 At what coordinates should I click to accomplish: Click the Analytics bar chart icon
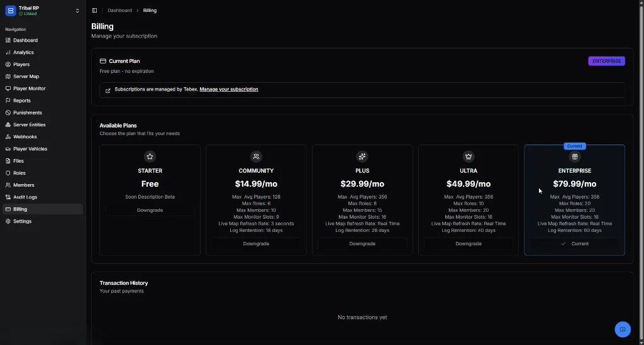(8, 53)
